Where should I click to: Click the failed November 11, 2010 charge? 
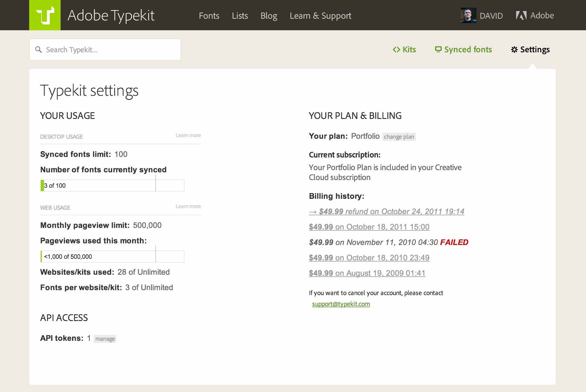point(389,242)
